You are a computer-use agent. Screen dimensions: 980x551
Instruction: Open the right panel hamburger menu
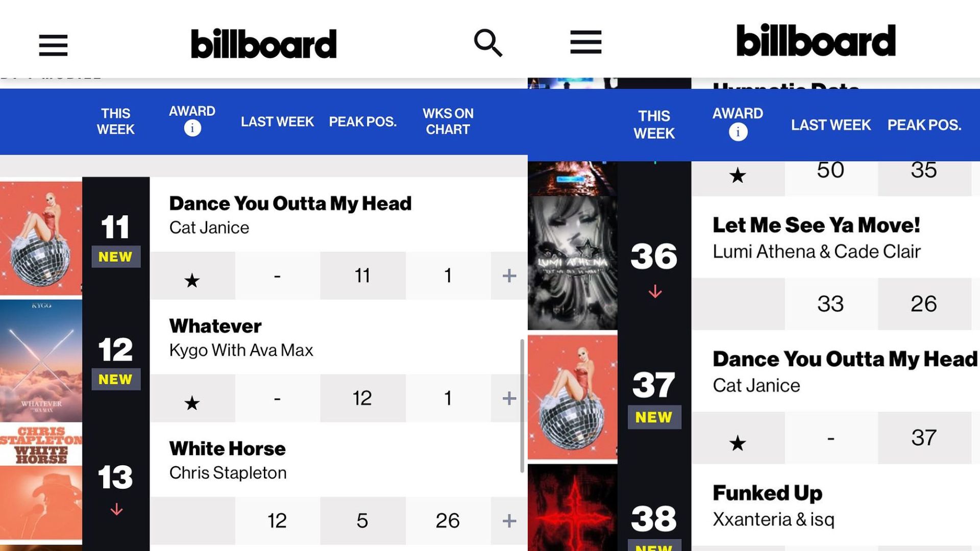pyautogui.click(x=585, y=42)
